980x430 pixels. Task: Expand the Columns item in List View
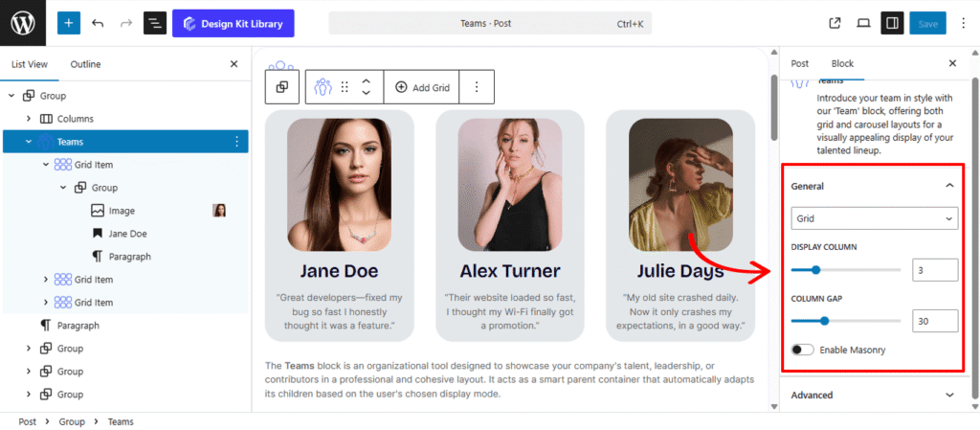[29, 119]
